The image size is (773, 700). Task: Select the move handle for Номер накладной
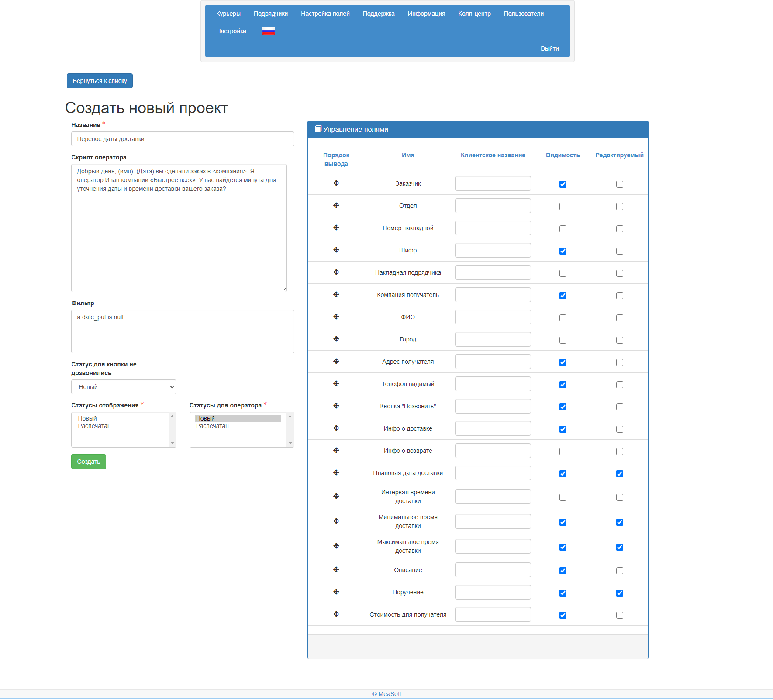coord(336,228)
